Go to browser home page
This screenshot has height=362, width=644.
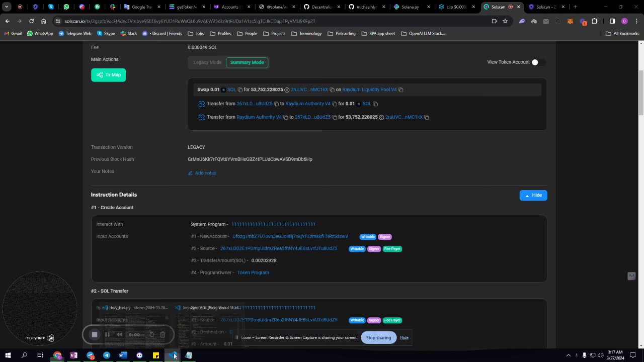pos(43,21)
